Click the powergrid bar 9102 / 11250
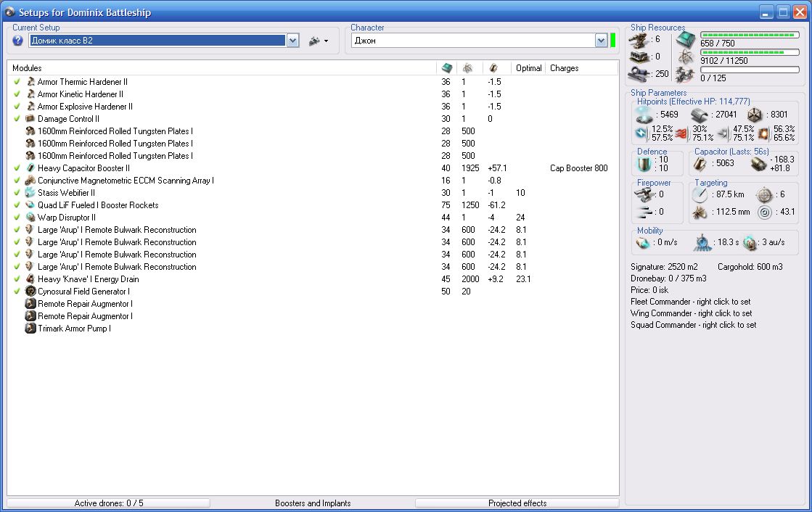 coord(750,52)
